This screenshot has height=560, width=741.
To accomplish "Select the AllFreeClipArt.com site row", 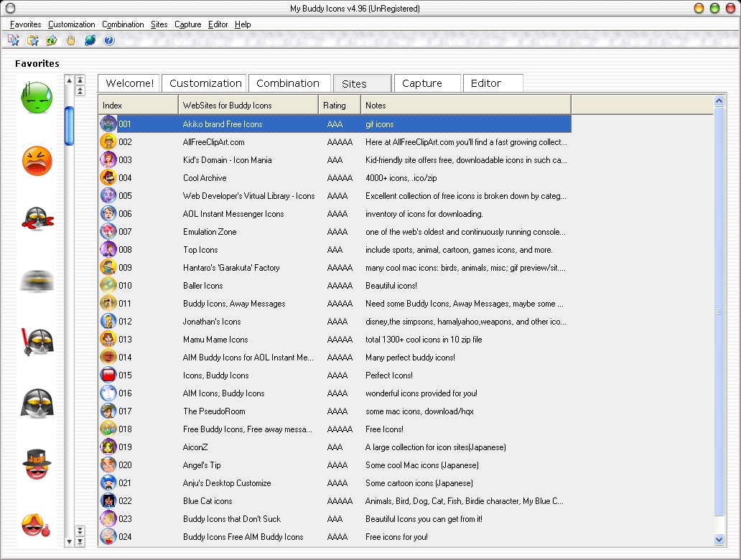I will (335, 141).
